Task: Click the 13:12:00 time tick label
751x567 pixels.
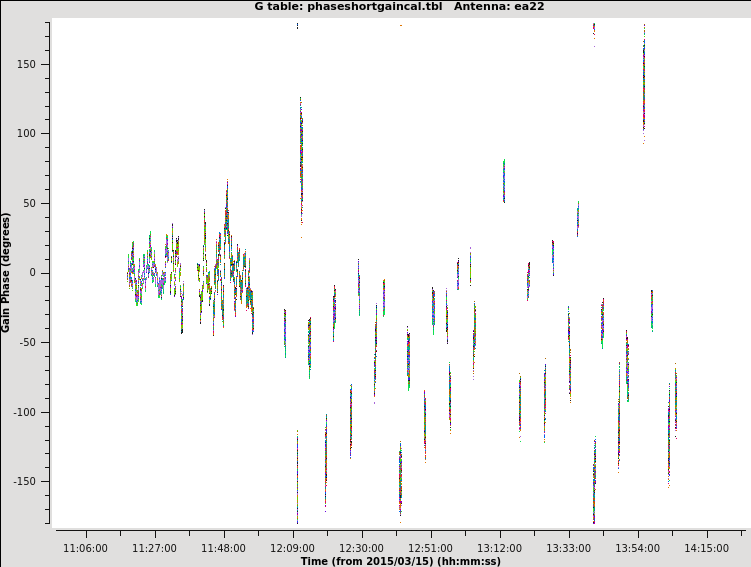Action: point(499,548)
